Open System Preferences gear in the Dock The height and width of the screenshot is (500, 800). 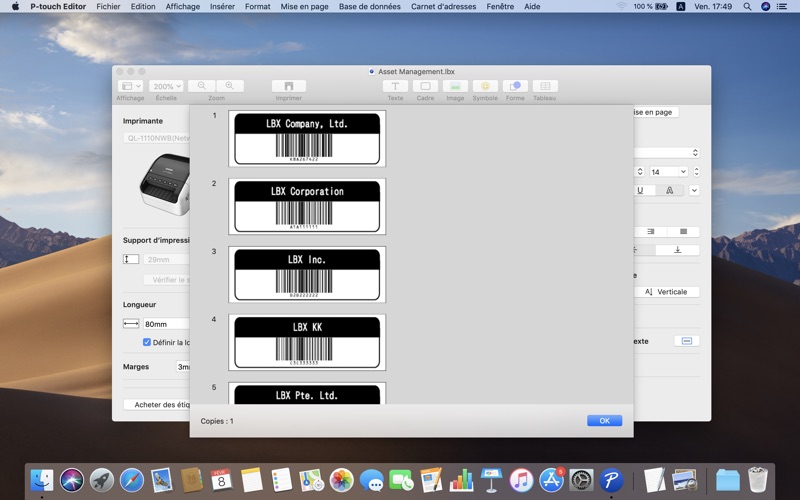click(581, 480)
